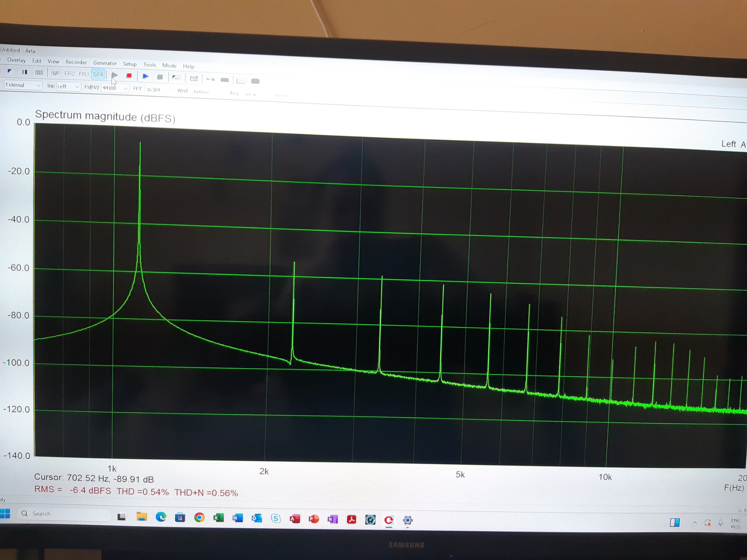Open Word from the taskbar
Viewport: 747px width, 560px height.
coord(237,518)
